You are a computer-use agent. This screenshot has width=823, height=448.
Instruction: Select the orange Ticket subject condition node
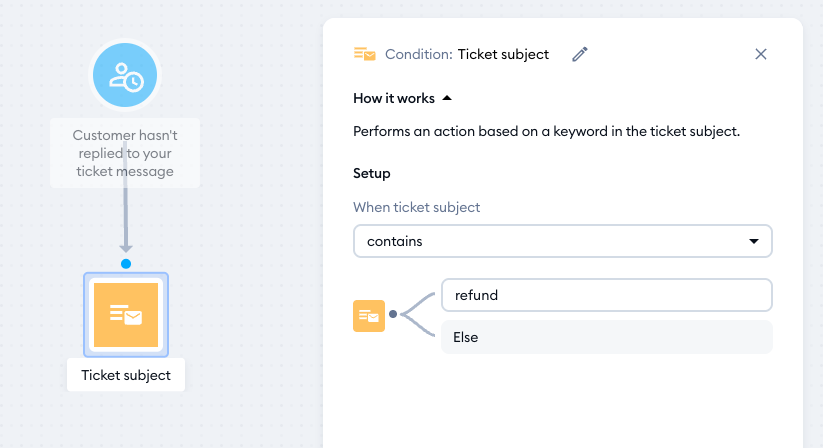[x=126, y=315]
